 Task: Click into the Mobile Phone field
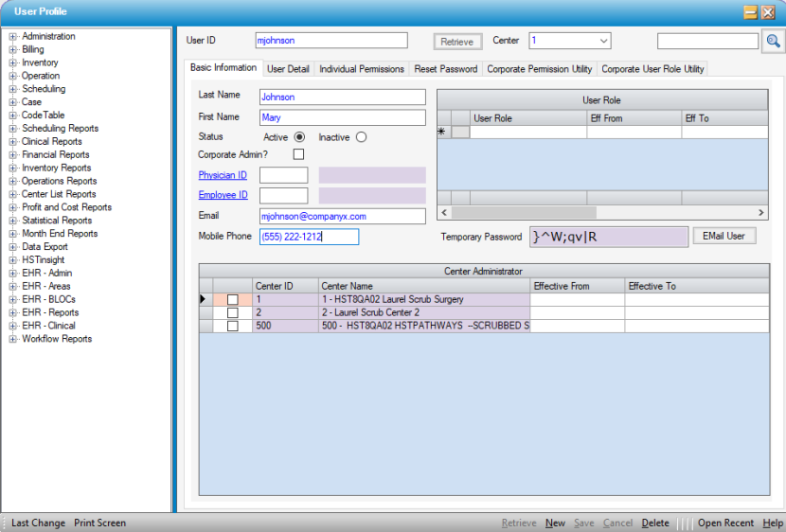tap(309, 237)
